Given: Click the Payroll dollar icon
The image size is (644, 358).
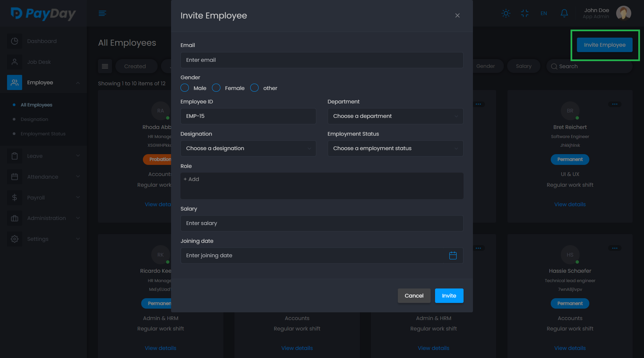Looking at the screenshot, I should (14, 197).
